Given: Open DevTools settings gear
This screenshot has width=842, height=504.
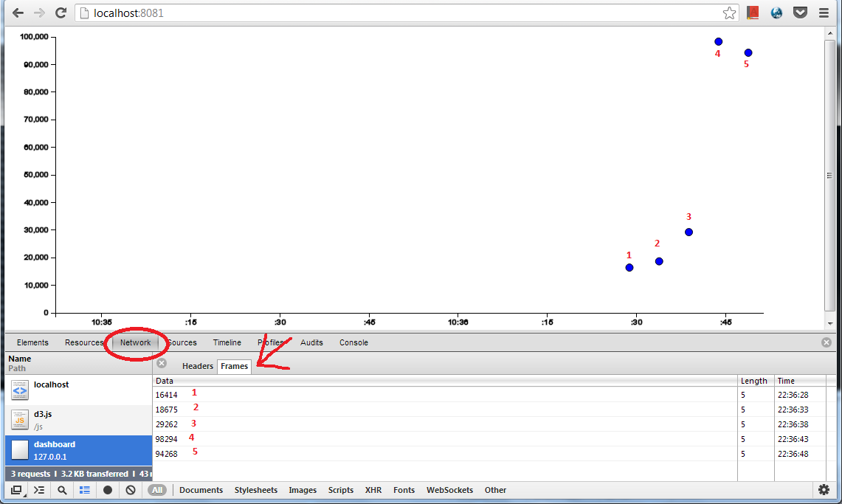Looking at the screenshot, I should pyautogui.click(x=824, y=489).
